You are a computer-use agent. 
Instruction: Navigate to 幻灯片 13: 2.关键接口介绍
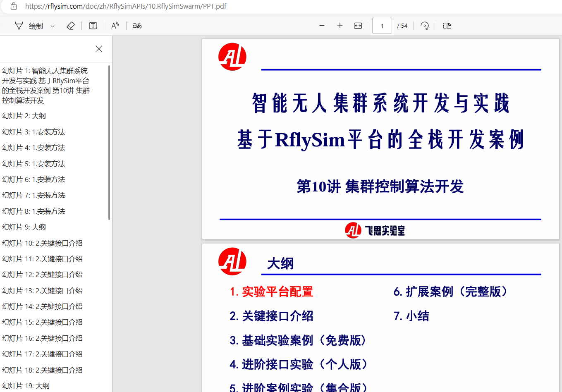(x=42, y=291)
